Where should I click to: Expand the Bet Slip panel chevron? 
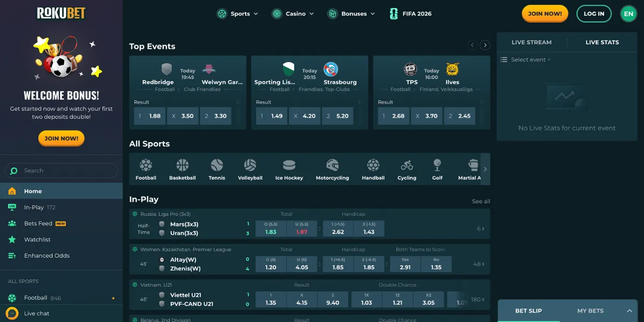pyautogui.click(x=629, y=311)
